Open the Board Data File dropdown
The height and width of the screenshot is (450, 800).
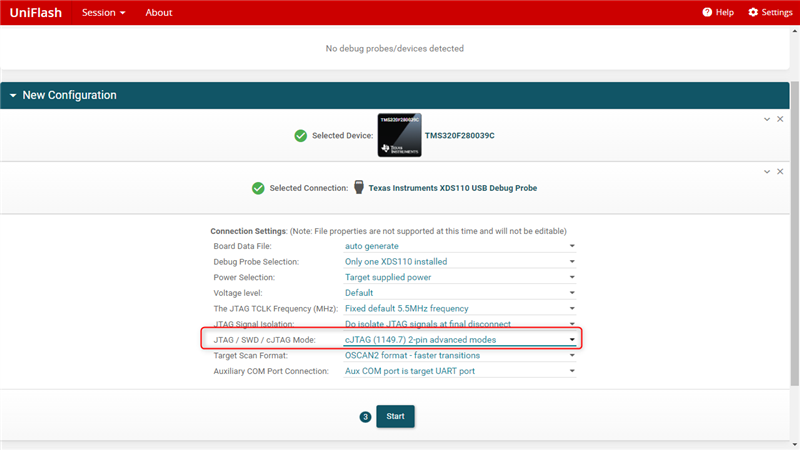[x=460, y=246]
